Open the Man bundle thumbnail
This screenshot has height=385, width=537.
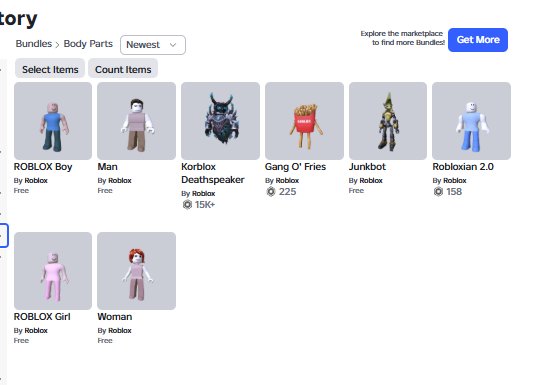click(136, 121)
